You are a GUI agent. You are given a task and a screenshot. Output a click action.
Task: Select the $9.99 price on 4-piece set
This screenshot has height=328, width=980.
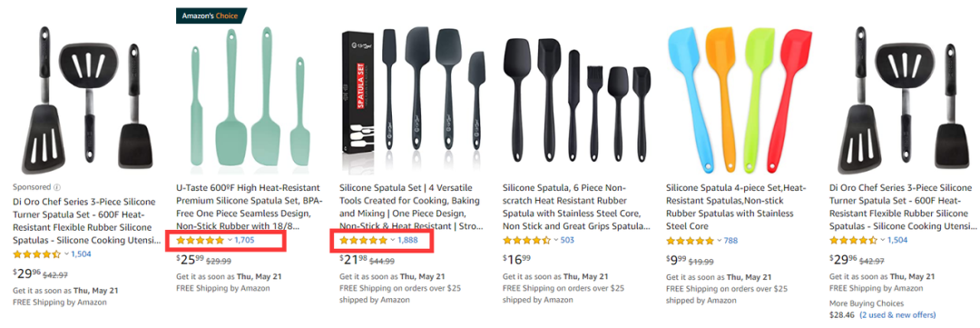coord(678,259)
